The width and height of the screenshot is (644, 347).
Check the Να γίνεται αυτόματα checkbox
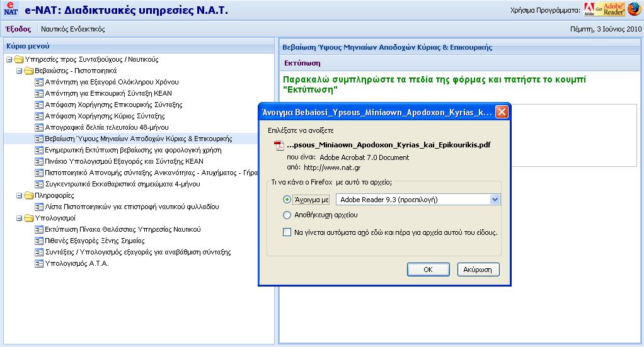pos(287,232)
